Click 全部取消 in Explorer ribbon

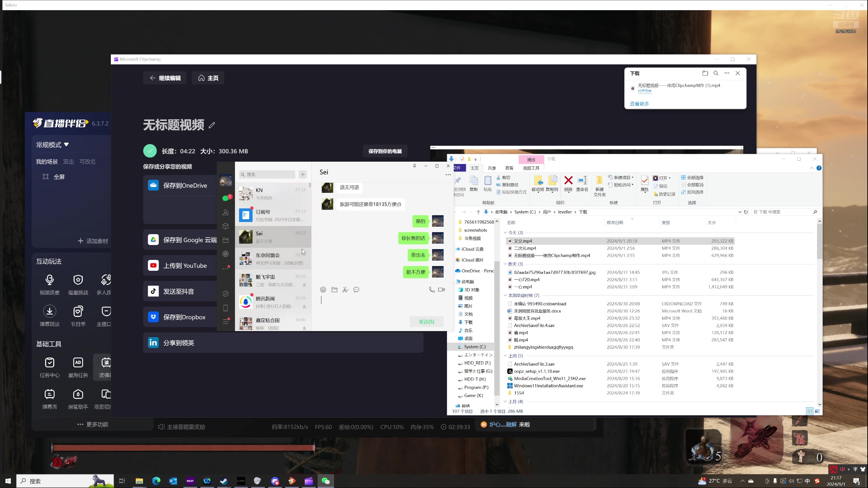pyautogui.click(x=692, y=185)
